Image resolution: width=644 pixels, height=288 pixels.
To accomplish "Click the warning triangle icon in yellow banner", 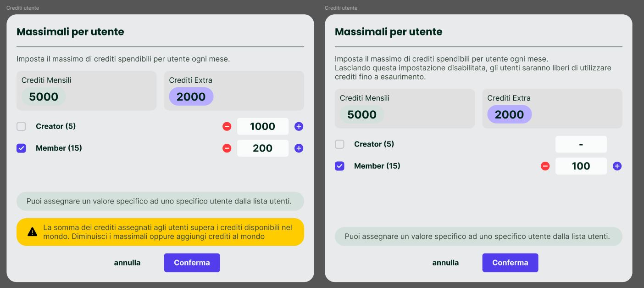I will click(32, 232).
